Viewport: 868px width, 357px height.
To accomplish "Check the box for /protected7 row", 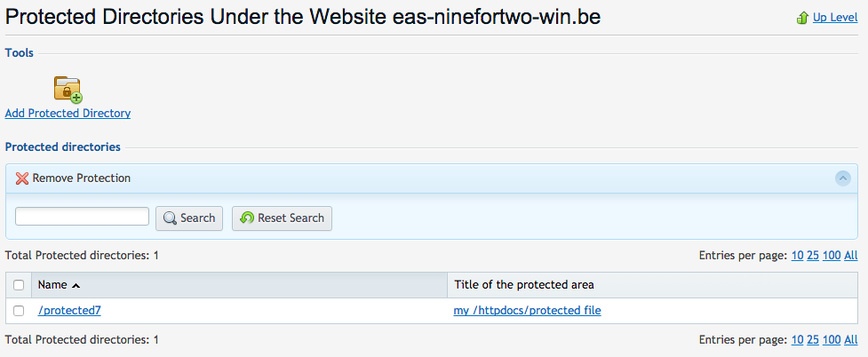I will tap(19, 311).
